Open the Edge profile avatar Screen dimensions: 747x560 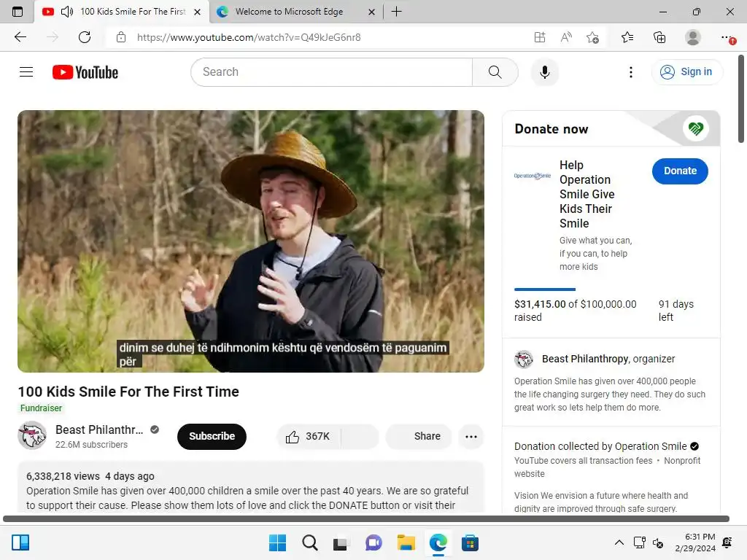[692, 37]
